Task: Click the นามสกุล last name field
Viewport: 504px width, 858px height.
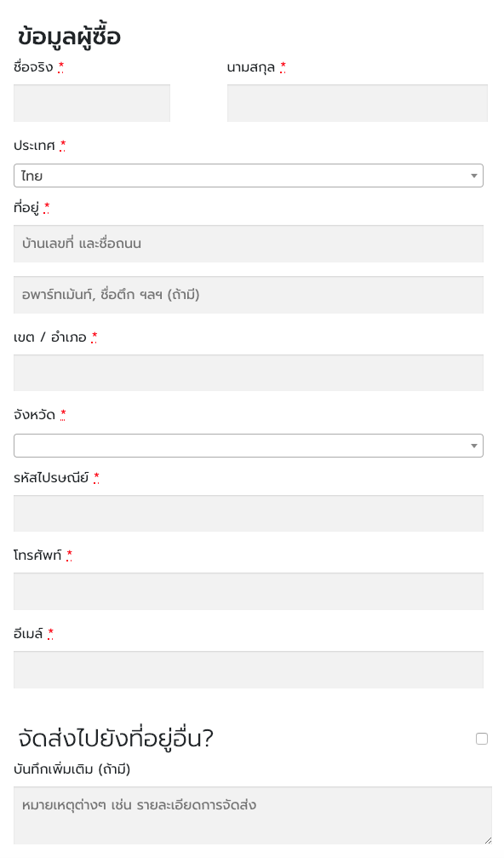Action: (x=358, y=103)
